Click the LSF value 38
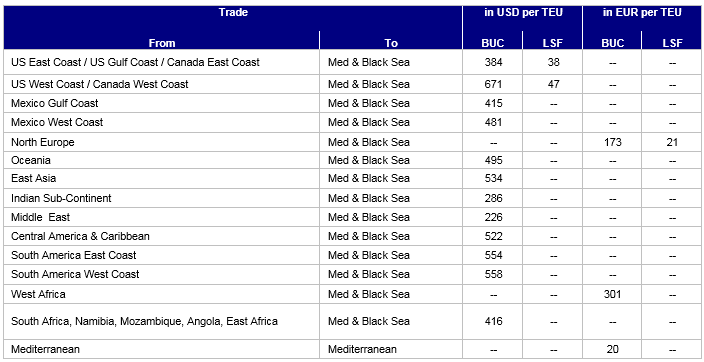 point(553,62)
